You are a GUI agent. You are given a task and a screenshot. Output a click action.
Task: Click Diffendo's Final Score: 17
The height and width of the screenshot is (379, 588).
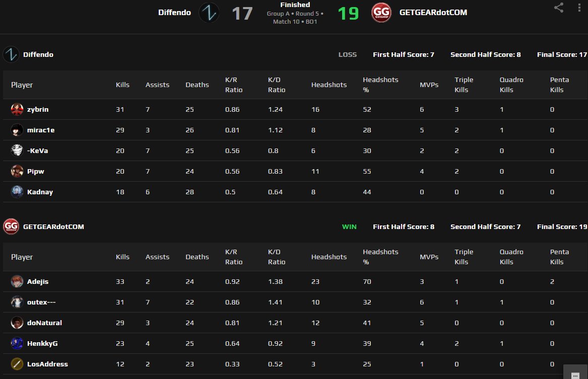pos(562,55)
